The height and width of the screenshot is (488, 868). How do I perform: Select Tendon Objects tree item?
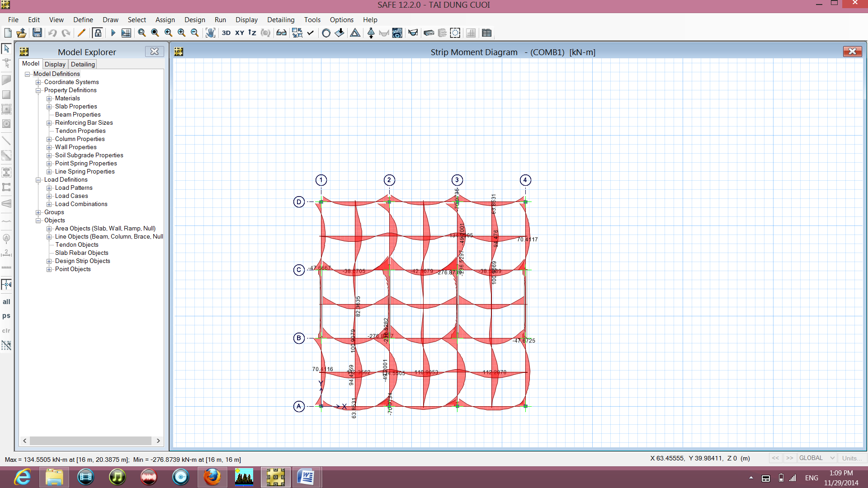click(77, 245)
